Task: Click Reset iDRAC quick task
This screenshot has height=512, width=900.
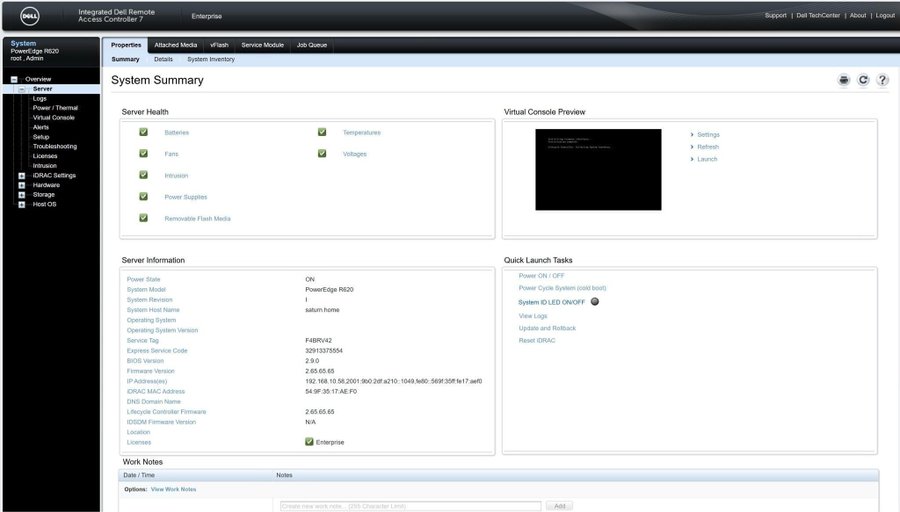Action: click(537, 340)
